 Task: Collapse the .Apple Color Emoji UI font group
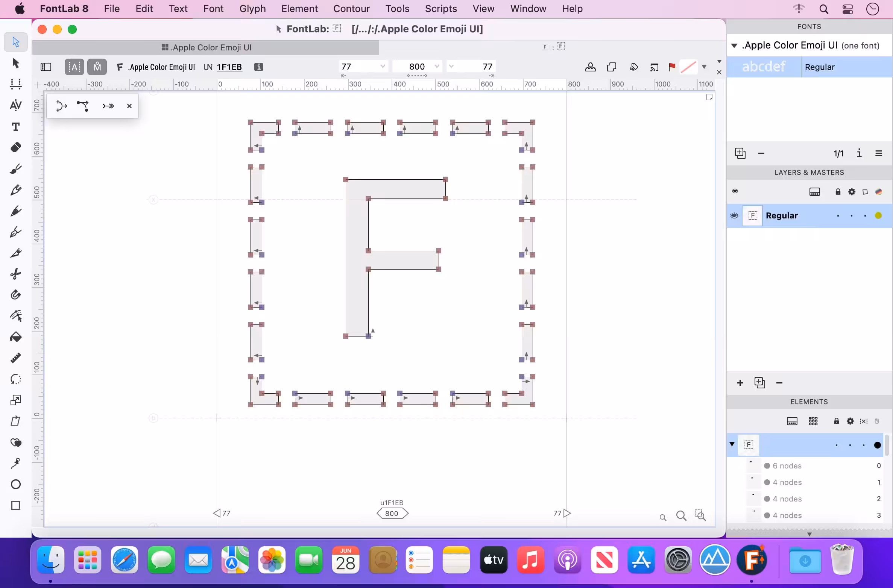tap(734, 45)
